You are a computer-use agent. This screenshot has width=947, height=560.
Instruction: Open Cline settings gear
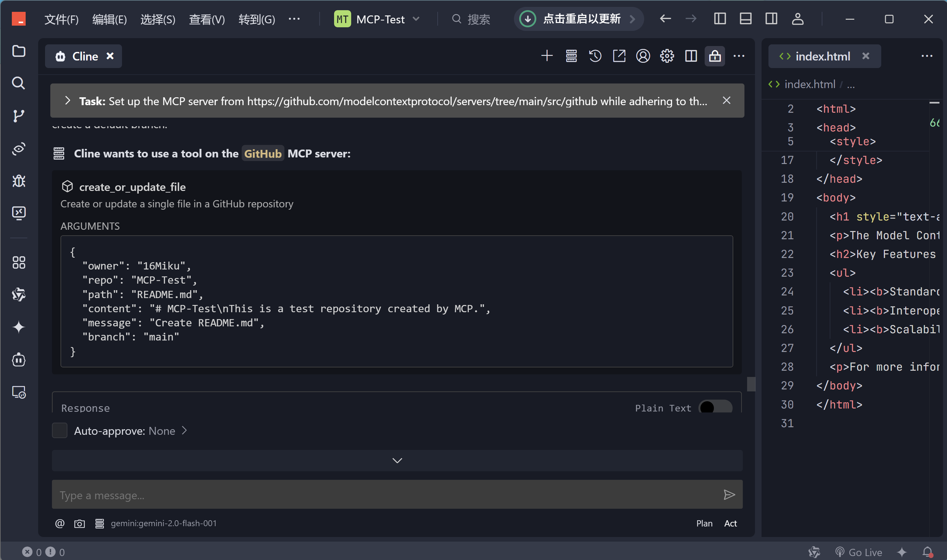point(667,56)
